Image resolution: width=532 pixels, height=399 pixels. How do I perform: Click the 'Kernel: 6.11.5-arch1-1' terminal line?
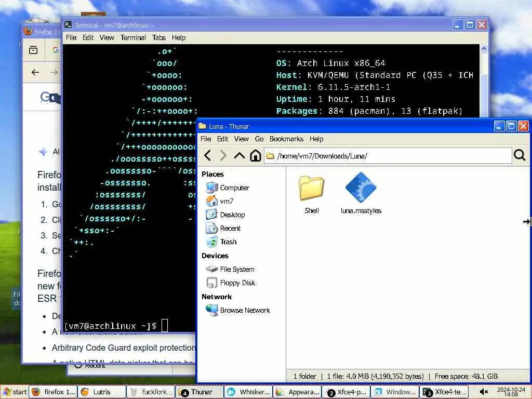pyautogui.click(x=333, y=87)
